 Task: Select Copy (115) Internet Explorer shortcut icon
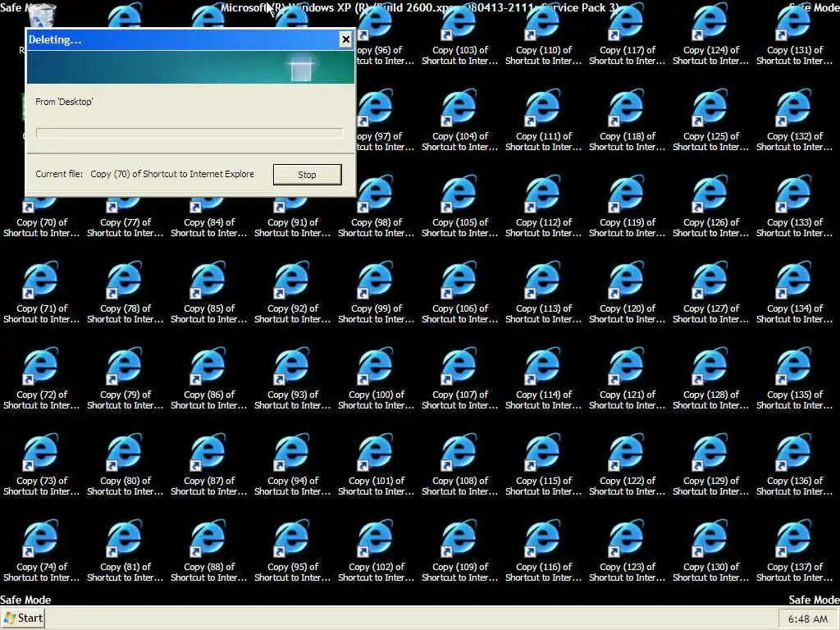543,452
